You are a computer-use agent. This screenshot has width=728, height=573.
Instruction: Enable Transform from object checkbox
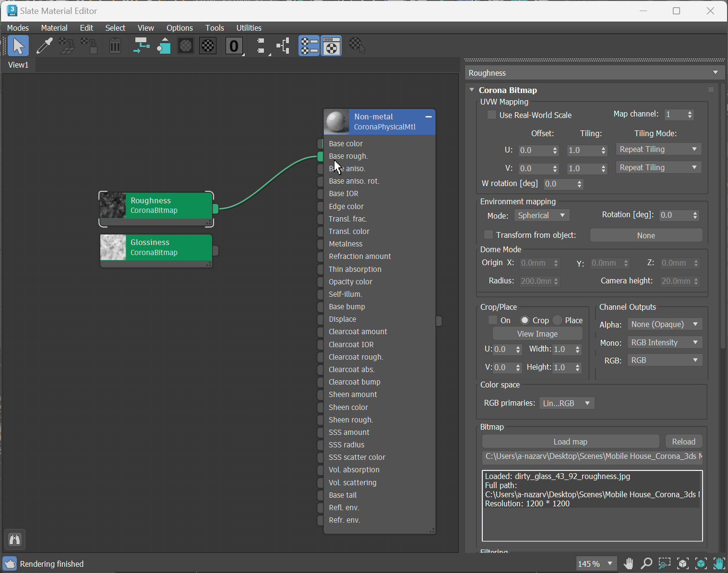pyautogui.click(x=489, y=235)
